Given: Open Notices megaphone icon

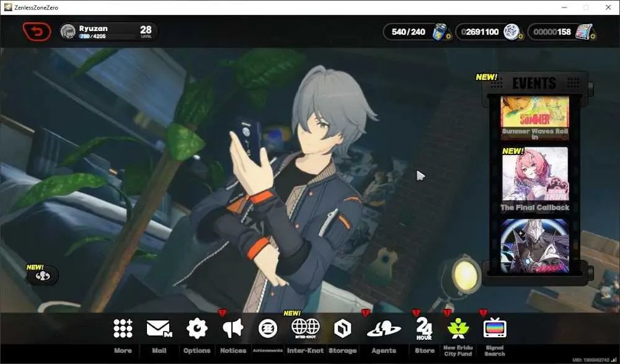Looking at the screenshot, I should (x=232, y=329).
